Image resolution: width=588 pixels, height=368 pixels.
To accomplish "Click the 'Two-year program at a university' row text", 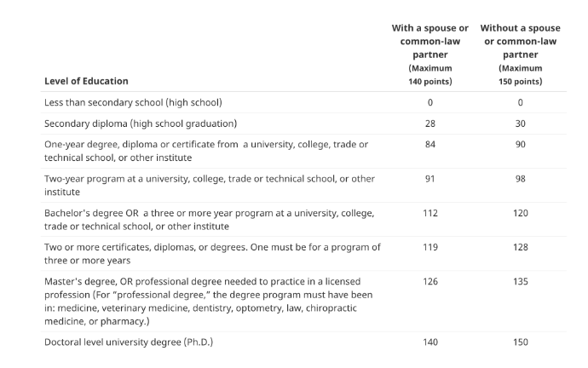I will (x=210, y=185).
